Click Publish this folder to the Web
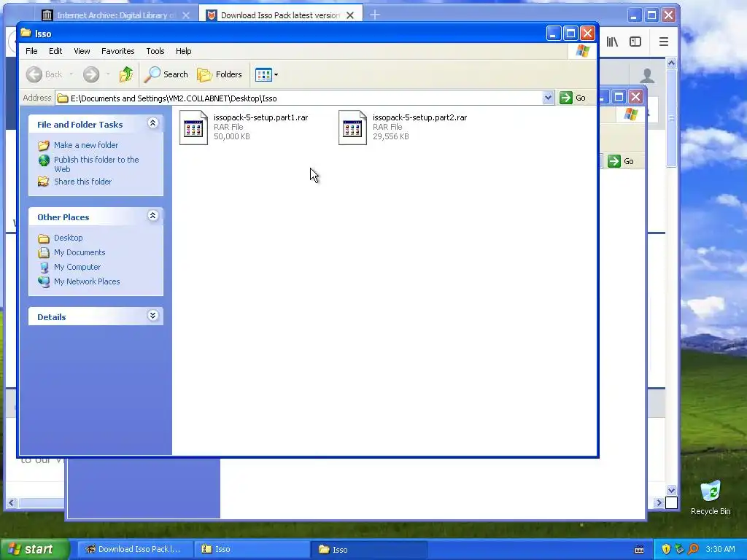This screenshot has width=747, height=560. point(96,164)
